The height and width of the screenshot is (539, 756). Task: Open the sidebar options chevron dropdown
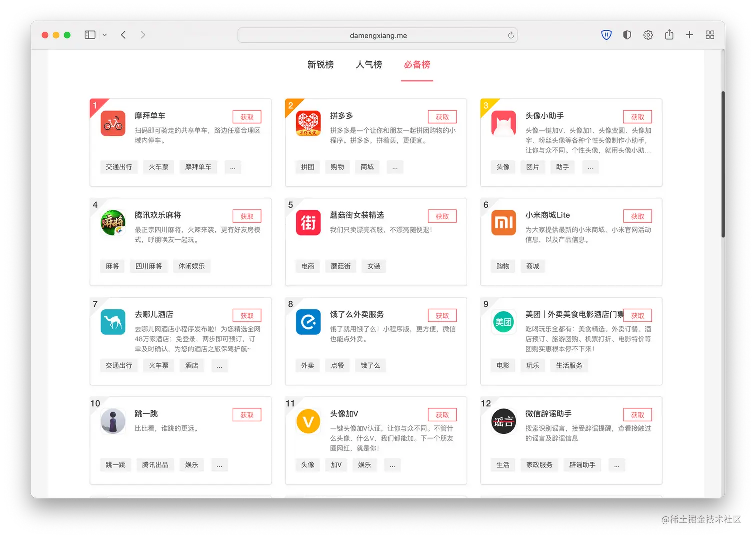click(105, 35)
